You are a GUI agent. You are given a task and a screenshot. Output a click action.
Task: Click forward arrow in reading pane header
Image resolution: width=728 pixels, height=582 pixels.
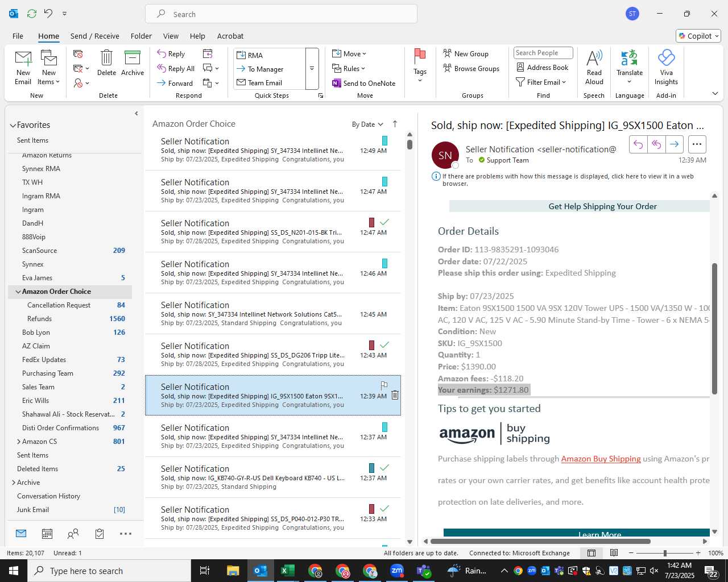pyautogui.click(x=674, y=144)
